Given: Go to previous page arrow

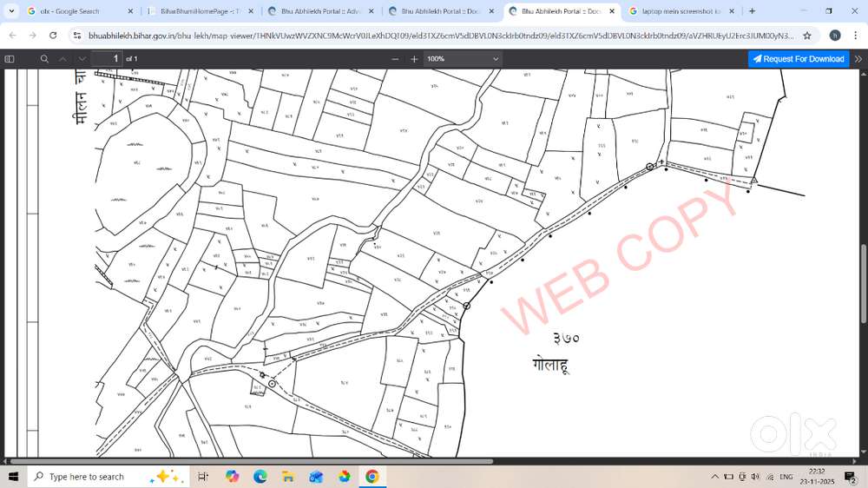Looking at the screenshot, I should (62, 58).
